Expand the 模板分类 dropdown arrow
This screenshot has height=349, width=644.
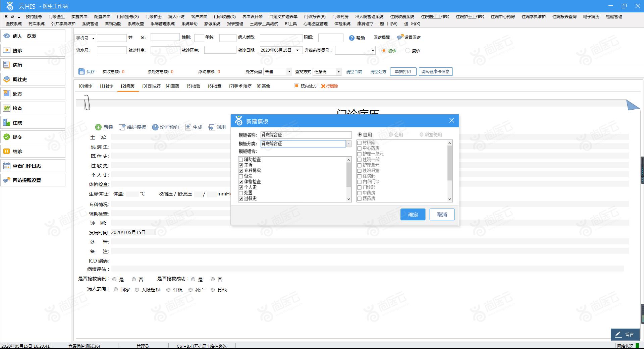tap(349, 143)
